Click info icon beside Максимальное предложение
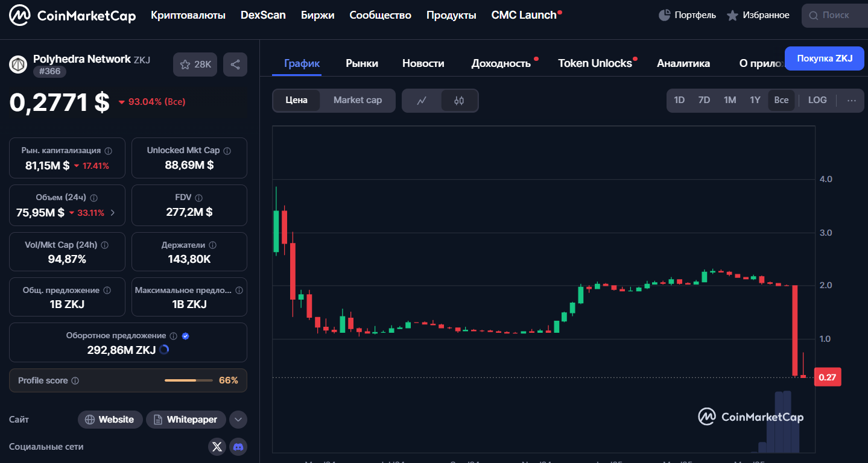868x463 pixels. pyautogui.click(x=239, y=291)
